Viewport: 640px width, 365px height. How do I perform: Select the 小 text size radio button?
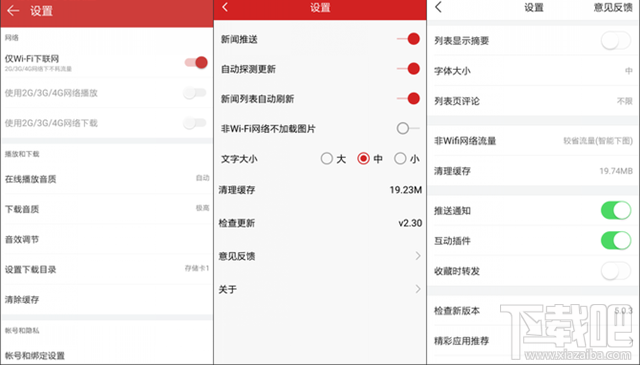[400, 158]
